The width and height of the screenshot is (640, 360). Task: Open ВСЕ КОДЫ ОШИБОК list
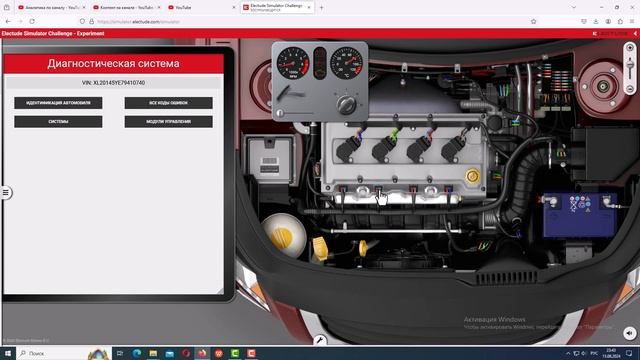click(169, 103)
